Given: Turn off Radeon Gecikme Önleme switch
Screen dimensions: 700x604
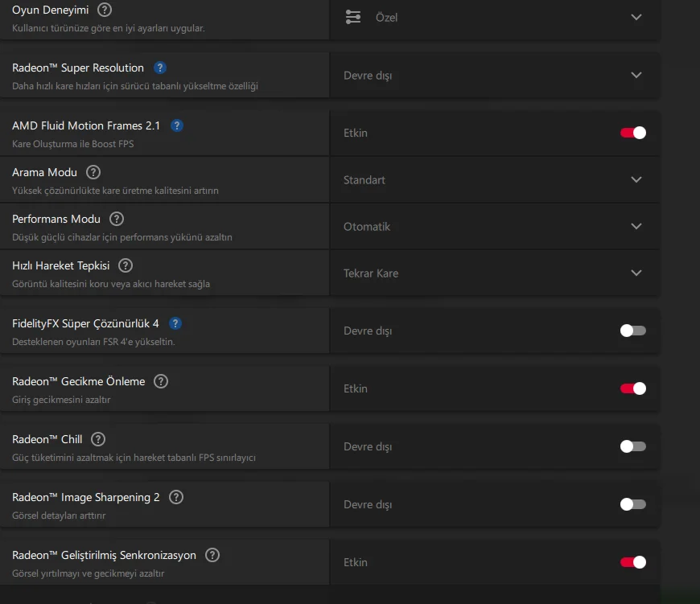Looking at the screenshot, I should coord(633,388).
